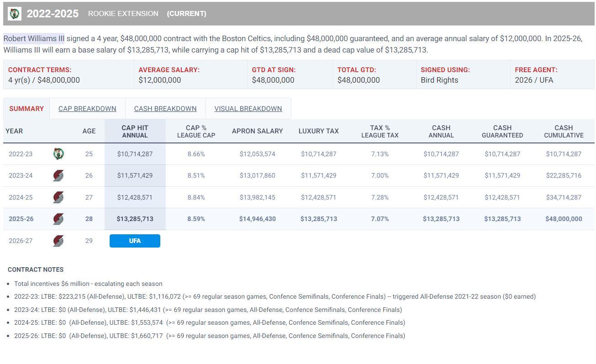The width and height of the screenshot is (596, 364).
Task: Click the blue UFA button
Action: [x=135, y=241]
